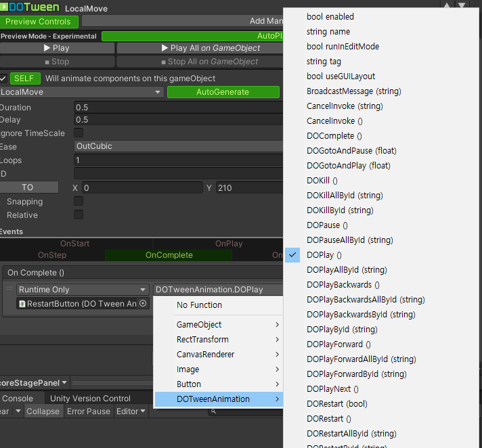Open the ScoreStagePanel dropdown label
This screenshot has height=448, width=482.
coord(33,383)
